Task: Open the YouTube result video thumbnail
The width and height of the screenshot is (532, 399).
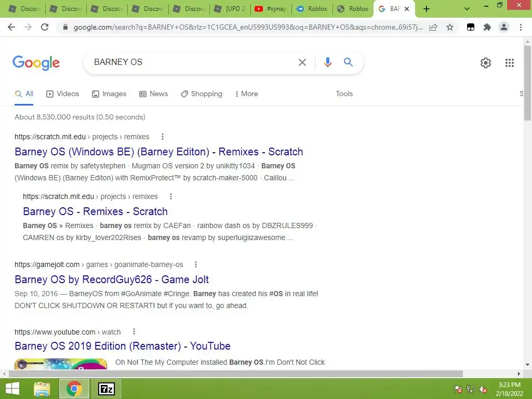Action: 61,364
